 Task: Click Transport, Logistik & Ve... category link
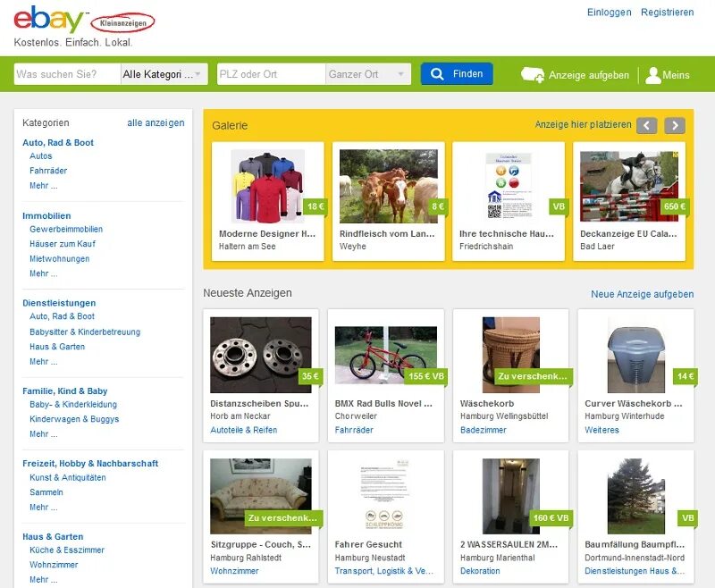(x=383, y=571)
